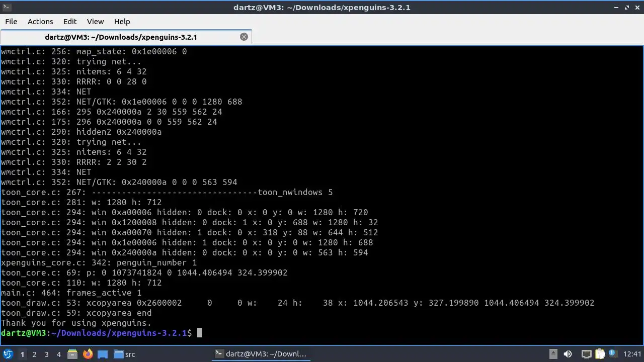644x362 pixels.
Task: Open the window menu icon in title bar
Action: click(6, 7)
